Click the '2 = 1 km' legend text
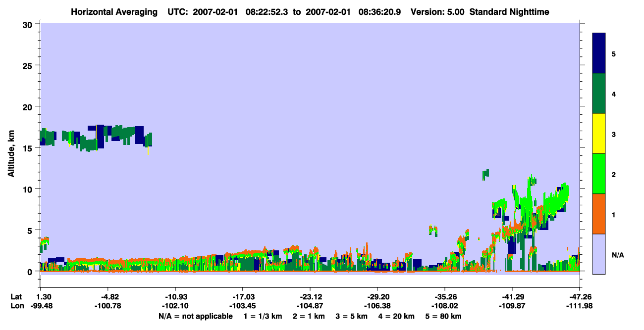This screenshot has width=644, height=330. [x=309, y=316]
